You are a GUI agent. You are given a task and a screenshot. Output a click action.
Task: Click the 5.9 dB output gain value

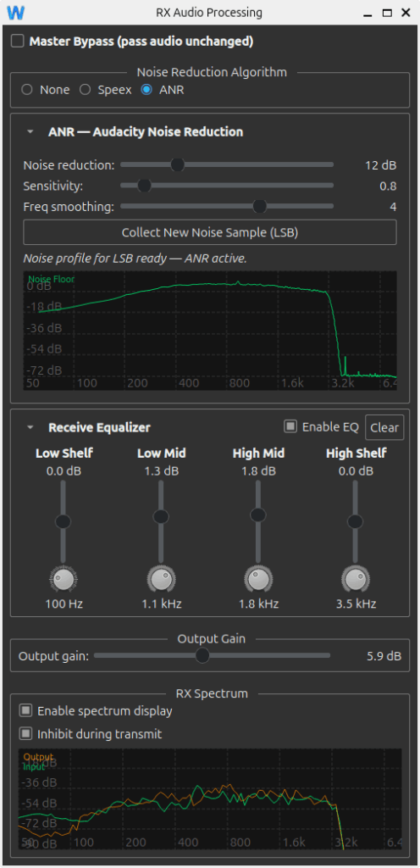pos(384,656)
